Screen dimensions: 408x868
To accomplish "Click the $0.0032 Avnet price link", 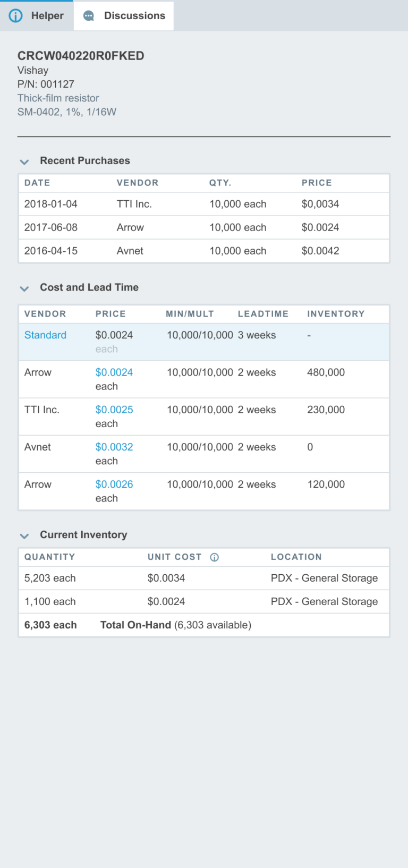I will [114, 447].
